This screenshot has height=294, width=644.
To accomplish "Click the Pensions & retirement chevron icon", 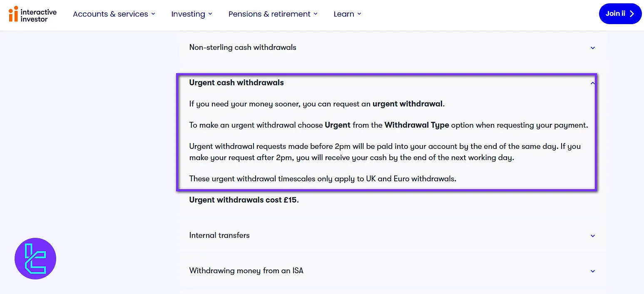I will (316, 14).
